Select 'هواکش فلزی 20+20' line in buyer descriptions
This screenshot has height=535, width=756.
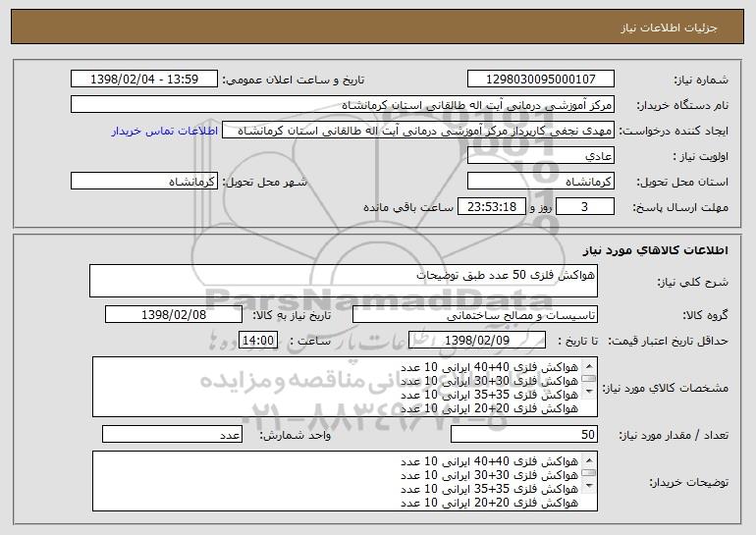coord(489,503)
